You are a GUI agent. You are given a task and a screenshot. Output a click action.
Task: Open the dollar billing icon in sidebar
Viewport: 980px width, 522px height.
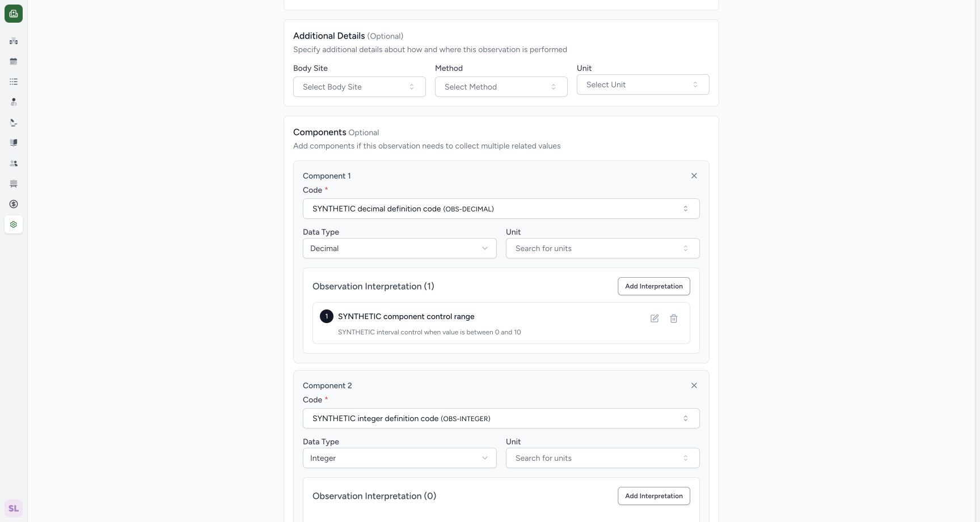point(14,204)
